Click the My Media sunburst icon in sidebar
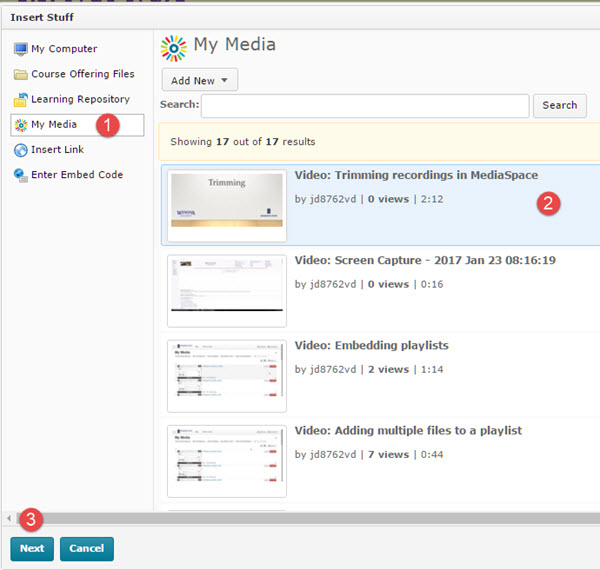 (x=20, y=125)
